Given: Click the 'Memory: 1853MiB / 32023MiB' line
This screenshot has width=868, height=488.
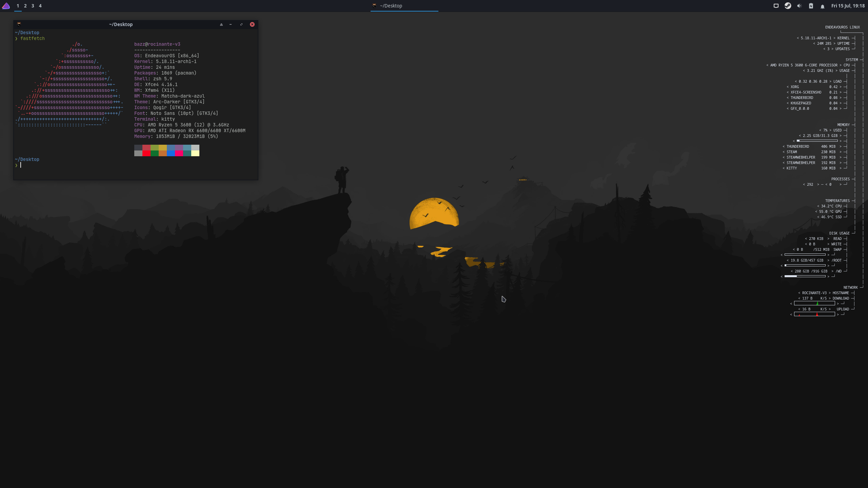Looking at the screenshot, I should pyautogui.click(x=176, y=136).
